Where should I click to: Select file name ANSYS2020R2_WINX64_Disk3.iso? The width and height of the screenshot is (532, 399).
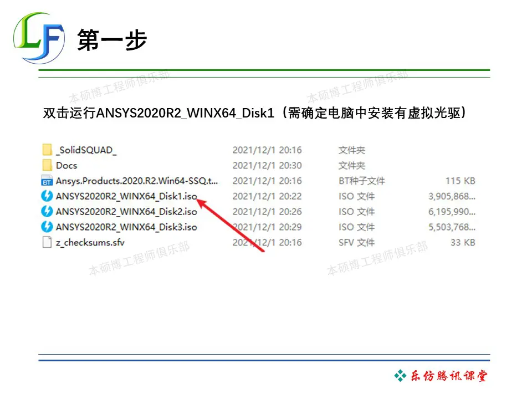(126, 227)
